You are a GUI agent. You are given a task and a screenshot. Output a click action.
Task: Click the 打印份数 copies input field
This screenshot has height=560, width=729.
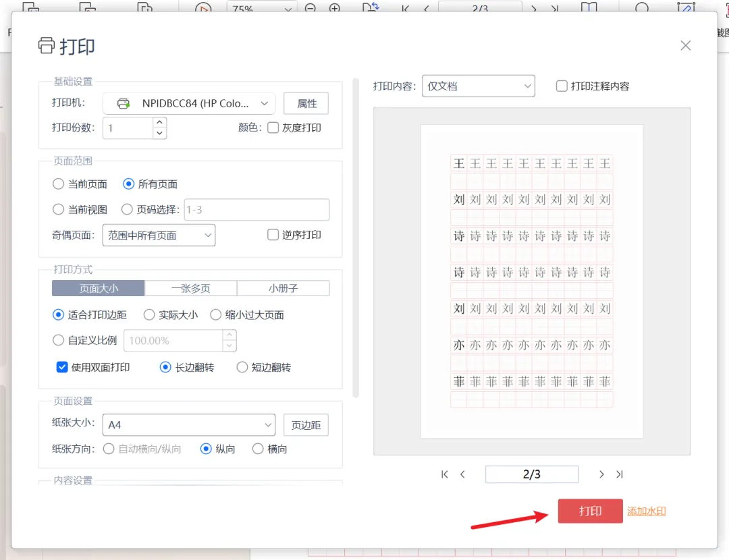tap(128, 128)
